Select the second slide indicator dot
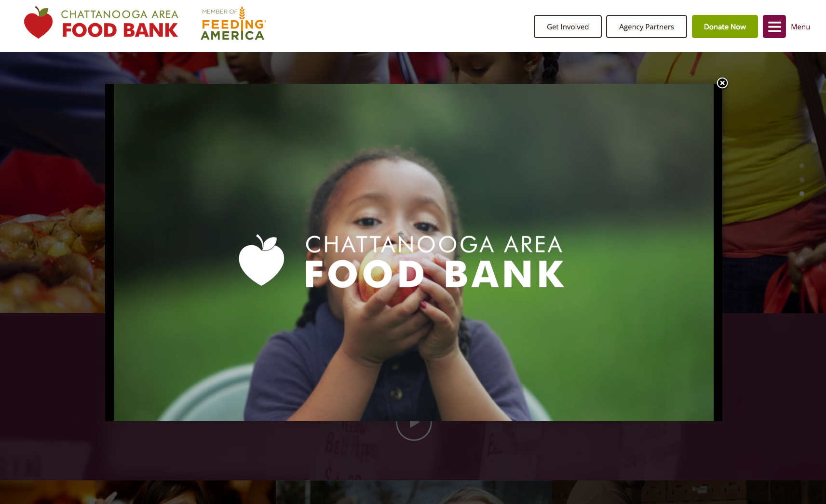 click(x=801, y=180)
